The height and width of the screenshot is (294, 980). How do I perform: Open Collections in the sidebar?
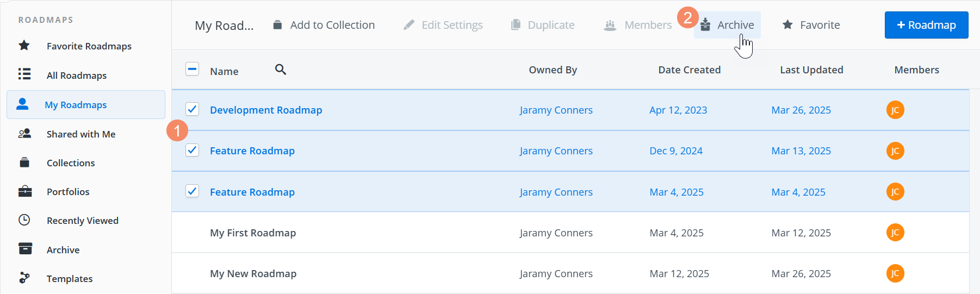(70, 163)
